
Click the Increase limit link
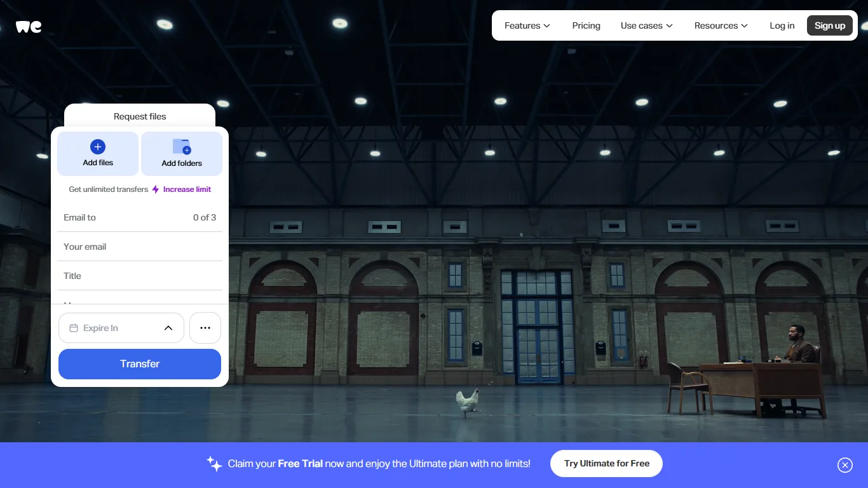[187, 189]
